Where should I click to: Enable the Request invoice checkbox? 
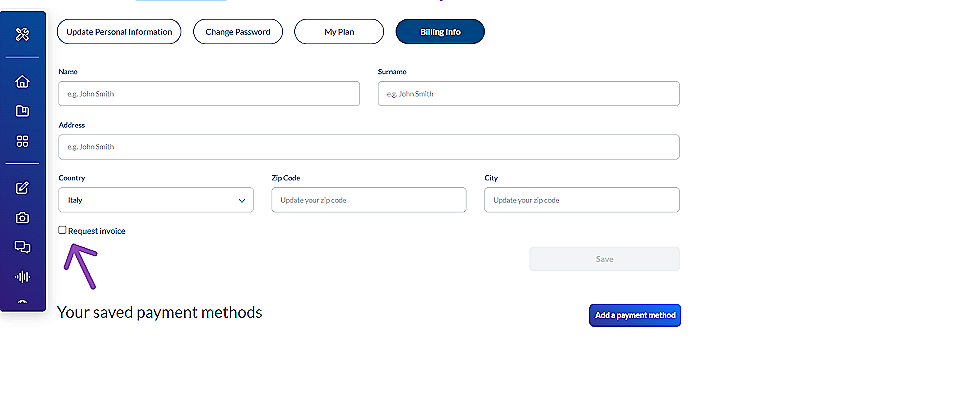(63, 230)
